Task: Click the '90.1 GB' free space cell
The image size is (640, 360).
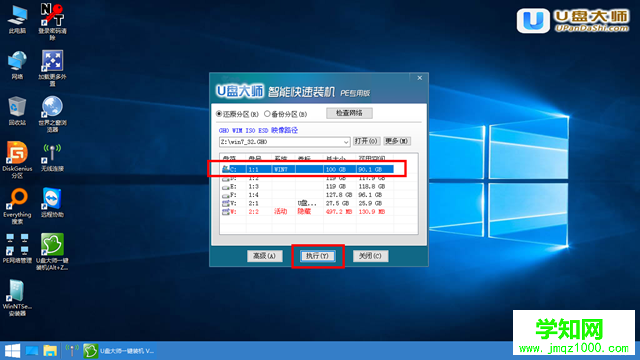Action: pyautogui.click(x=370, y=169)
